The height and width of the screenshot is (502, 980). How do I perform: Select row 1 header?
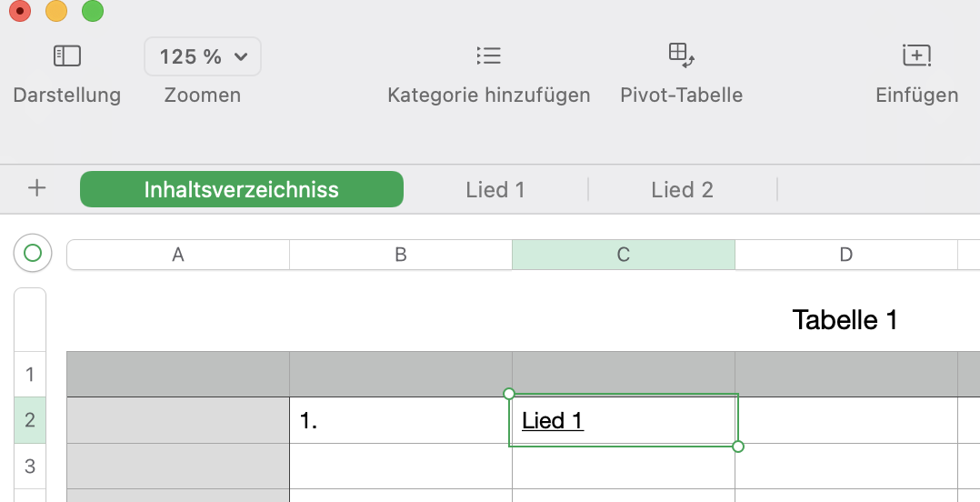point(30,374)
